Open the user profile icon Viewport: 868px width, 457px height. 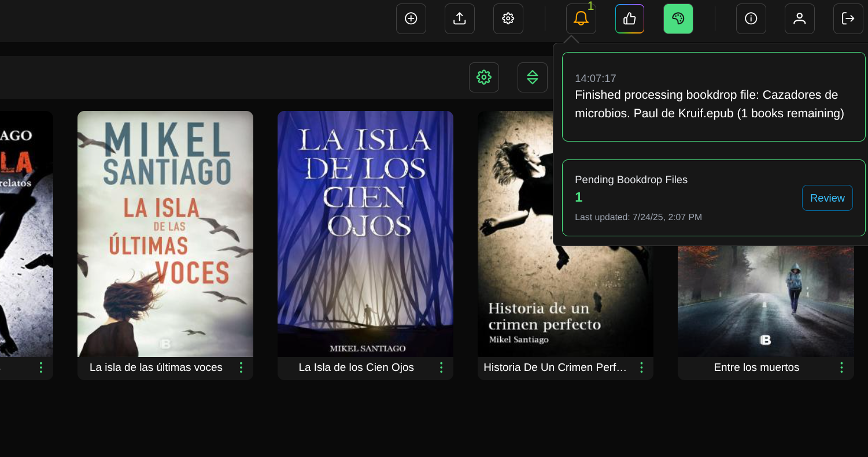800,18
